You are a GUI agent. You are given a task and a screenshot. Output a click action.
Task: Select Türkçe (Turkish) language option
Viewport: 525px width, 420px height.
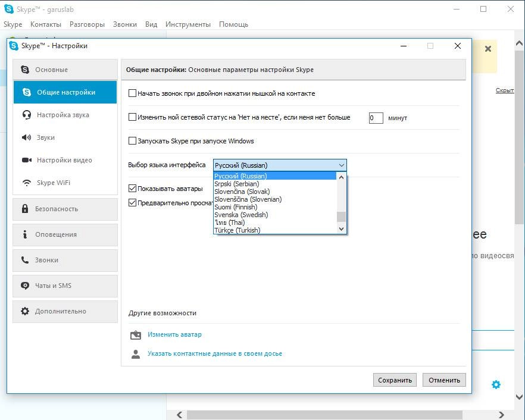point(275,230)
